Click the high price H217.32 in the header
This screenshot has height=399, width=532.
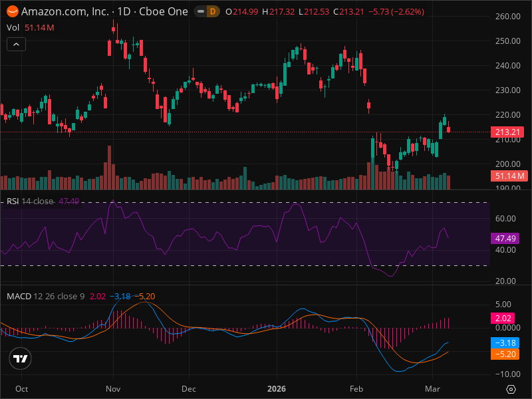pos(278,12)
